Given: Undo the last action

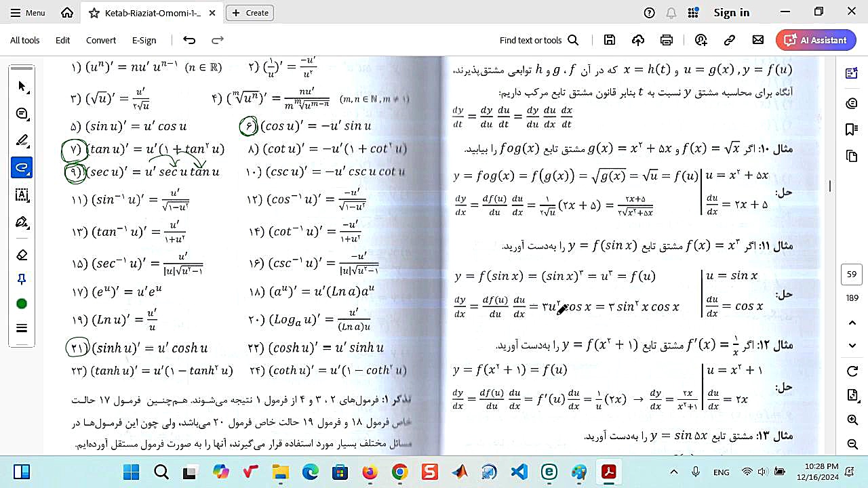Looking at the screenshot, I should point(189,40).
